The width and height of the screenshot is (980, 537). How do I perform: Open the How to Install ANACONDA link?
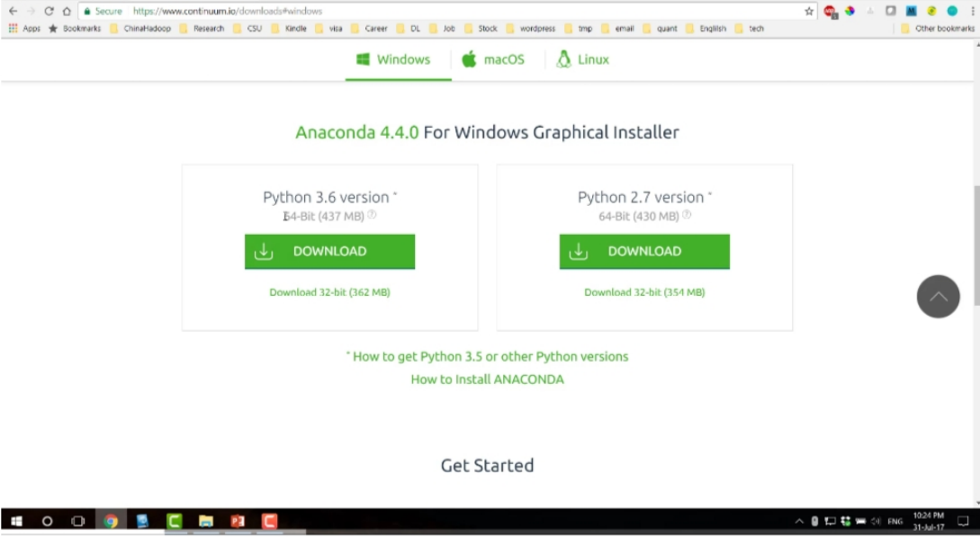[487, 379]
